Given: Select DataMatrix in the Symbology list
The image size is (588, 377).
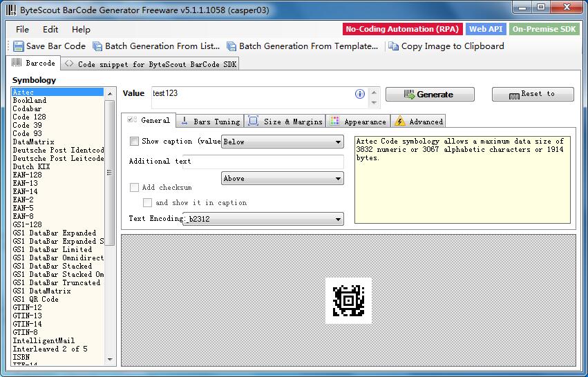Looking at the screenshot, I should point(33,142).
